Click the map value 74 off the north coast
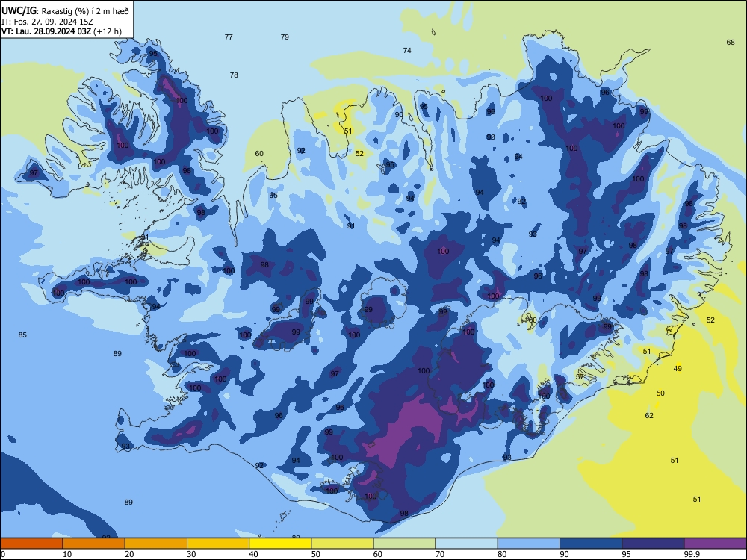The width and height of the screenshot is (747, 560). click(x=407, y=51)
